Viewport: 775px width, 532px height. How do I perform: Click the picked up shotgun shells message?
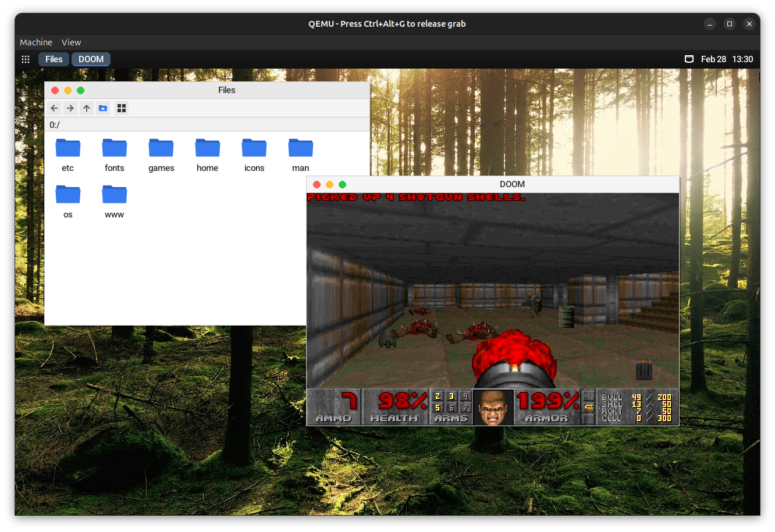(x=416, y=197)
